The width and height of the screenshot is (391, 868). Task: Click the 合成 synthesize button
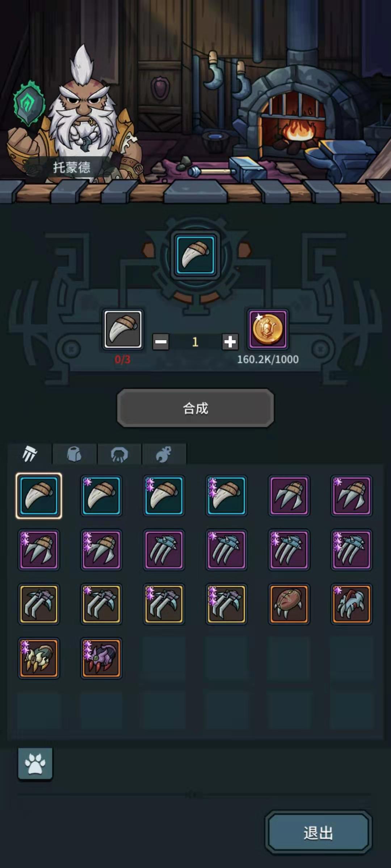click(195, 408)
